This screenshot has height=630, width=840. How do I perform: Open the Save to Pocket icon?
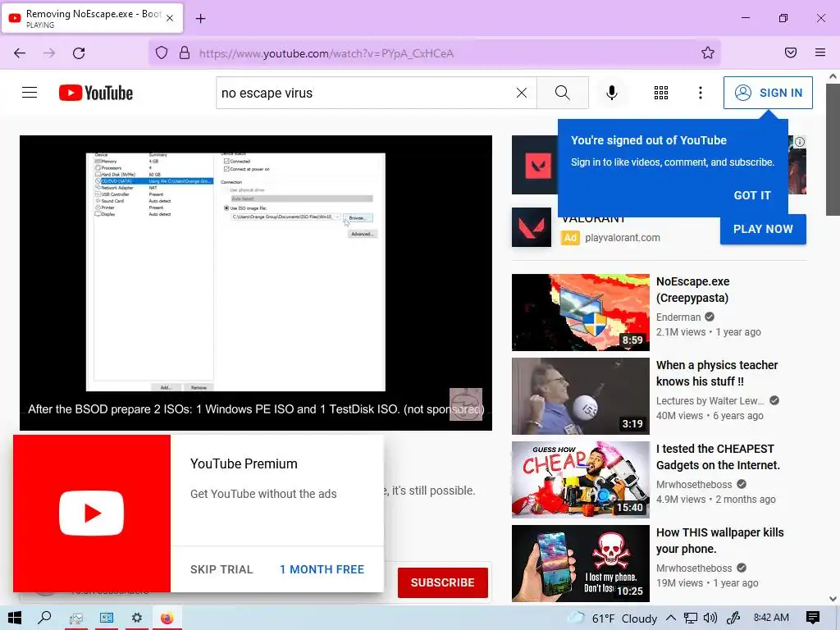(791, 52)
